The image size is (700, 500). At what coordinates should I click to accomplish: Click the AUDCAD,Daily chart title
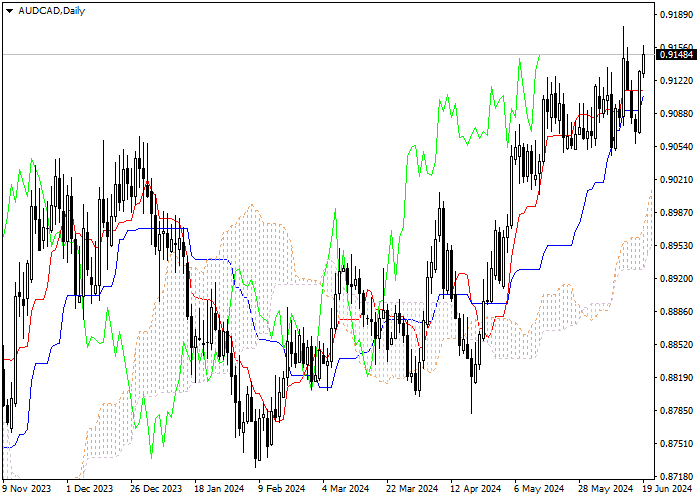pyautogui.click(x=52, y=11)
